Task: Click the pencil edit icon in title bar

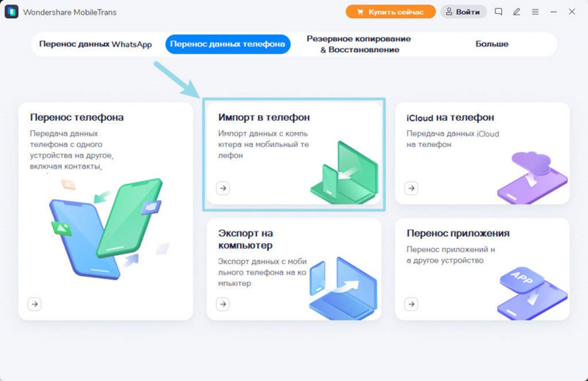Action: [517, 12]
